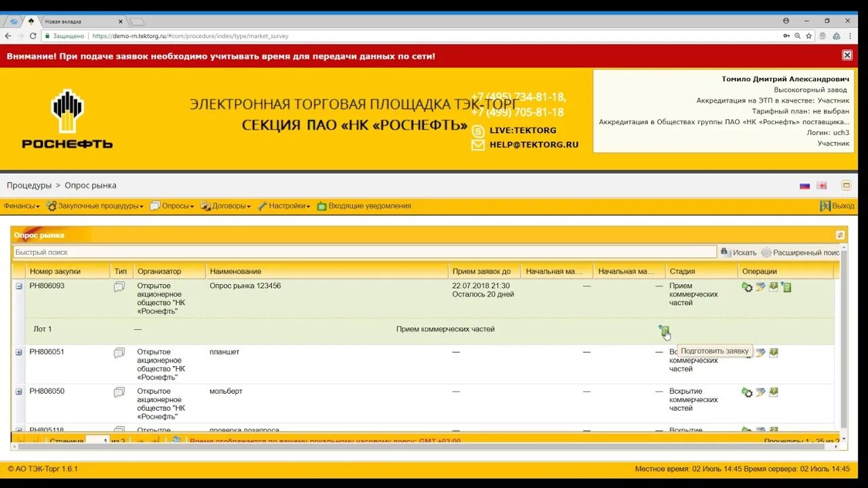Viewport: 868px width, 488px height.
Task: Click gear operation icon for РН806093
Action: [747, 287]
